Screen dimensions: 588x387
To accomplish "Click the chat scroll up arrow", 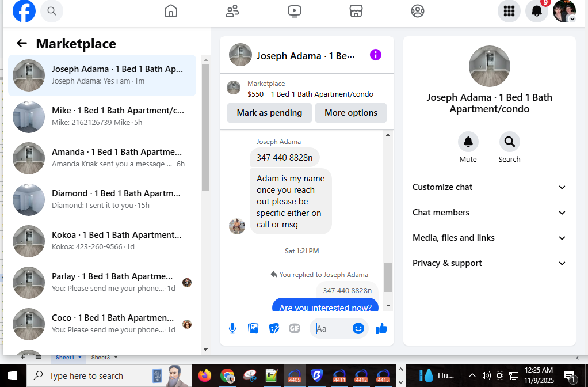I will [388, 135].
